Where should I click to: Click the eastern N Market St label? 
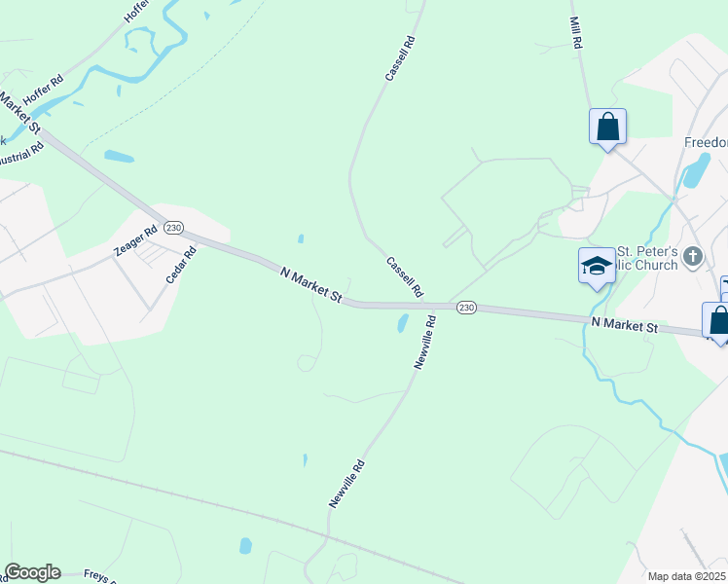625,325
